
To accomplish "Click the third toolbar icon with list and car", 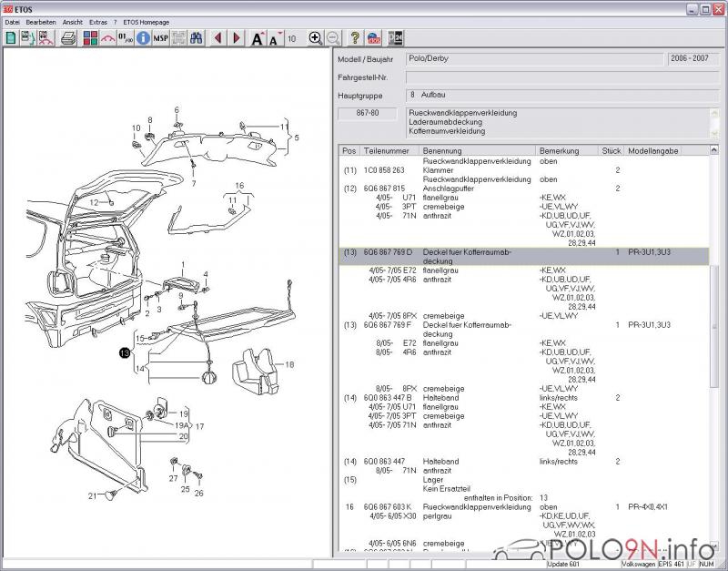I will pyautogui.click(x=46, y=38).
